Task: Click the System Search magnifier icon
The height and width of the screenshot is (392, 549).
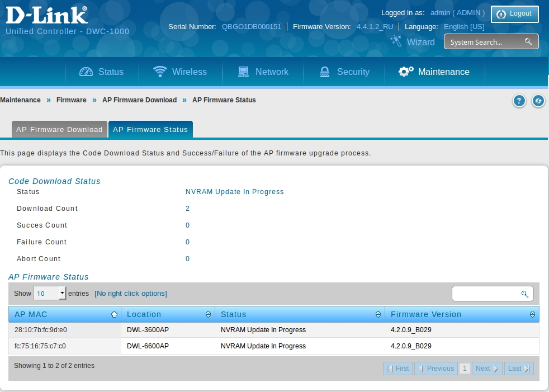Action: point(528,42)
